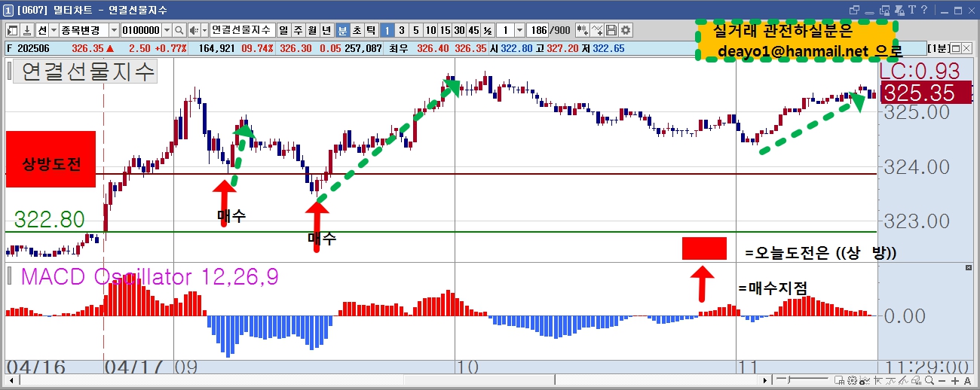Click the download icon in the chart toolbar
The image size is (980, 390).
click(27, 30)
